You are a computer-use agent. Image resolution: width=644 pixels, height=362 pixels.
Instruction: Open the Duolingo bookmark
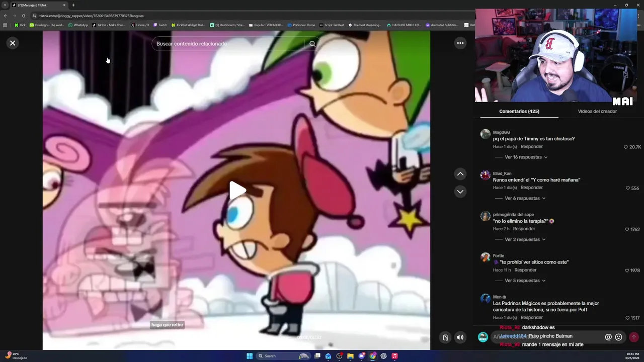(47, 25)
